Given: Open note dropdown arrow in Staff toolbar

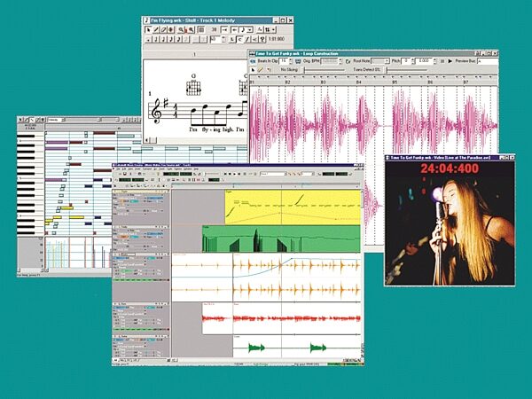Looking at the screenshot, I should pos(250,30).
